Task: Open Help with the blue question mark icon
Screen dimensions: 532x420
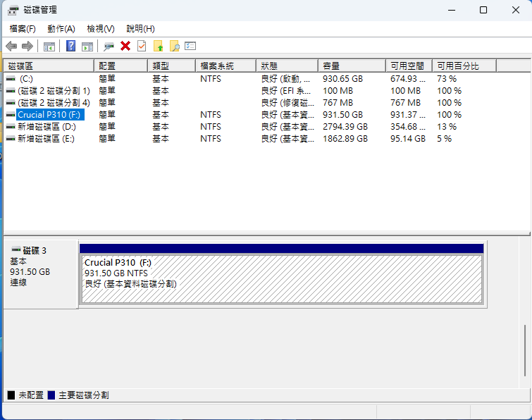Action: click(70, 46)
